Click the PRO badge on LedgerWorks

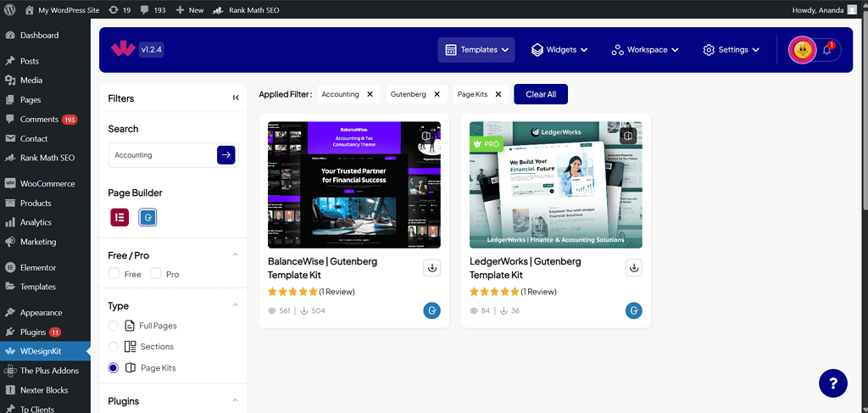(x=487, y=144)
